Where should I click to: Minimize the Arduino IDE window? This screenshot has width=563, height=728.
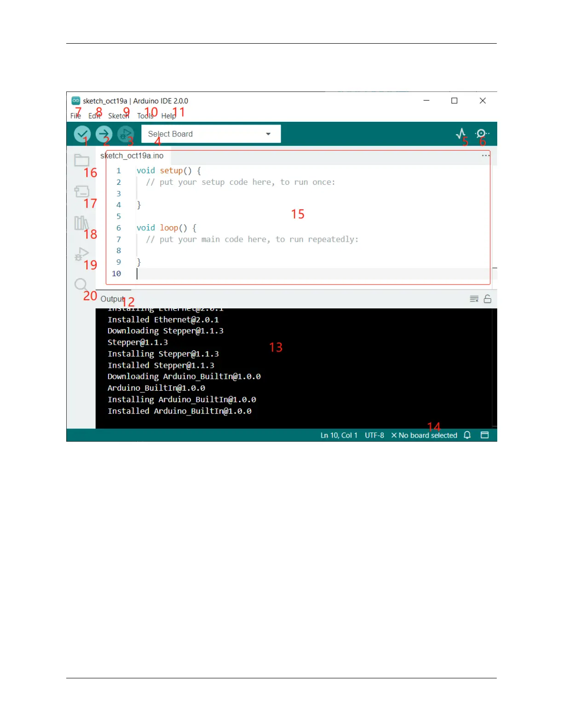point(426,101)
